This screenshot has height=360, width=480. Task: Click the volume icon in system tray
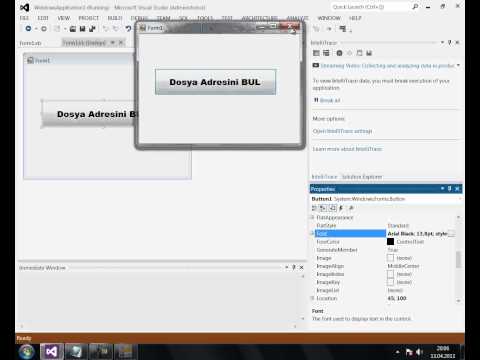click(x=419, y=352)
